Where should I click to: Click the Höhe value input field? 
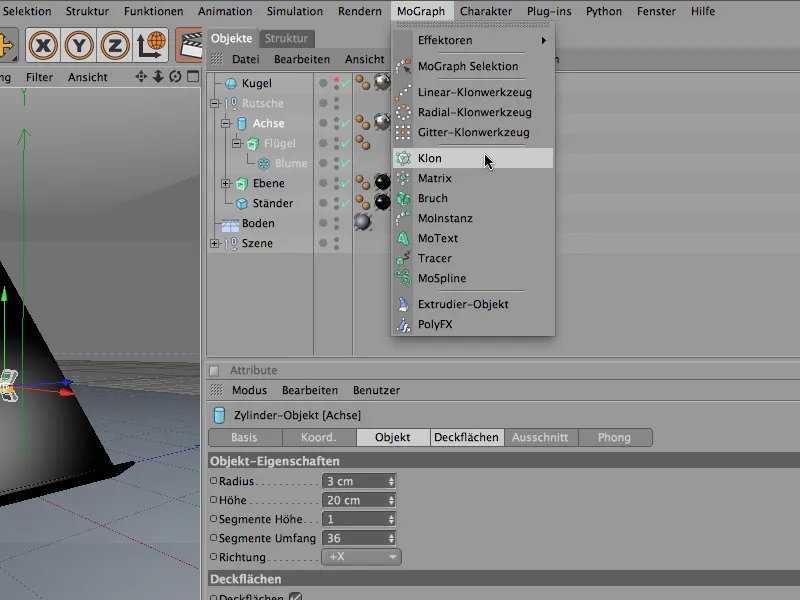click(x=352, y=500)
